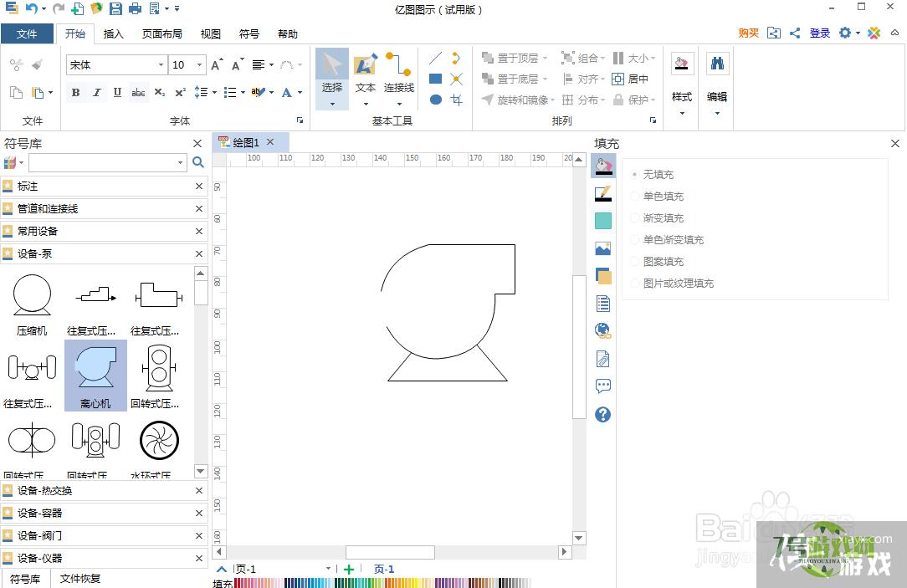
Task: Click the Undo arrow in the title bar
Action: click(x=32, y=8)
